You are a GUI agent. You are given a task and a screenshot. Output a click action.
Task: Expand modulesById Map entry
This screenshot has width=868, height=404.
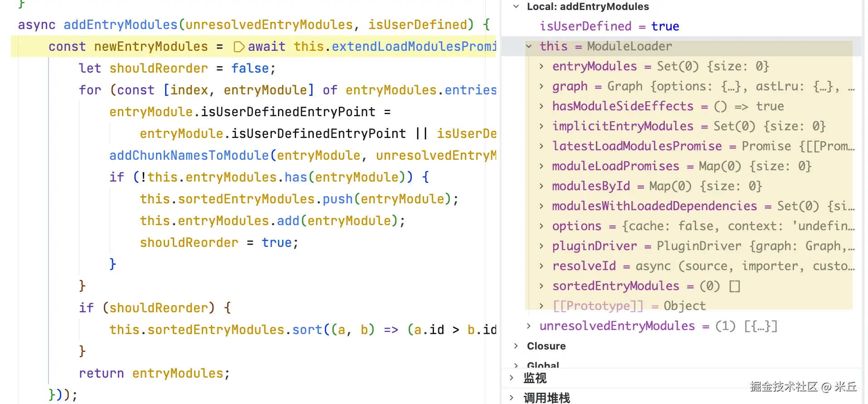click(x=541, y=186)
